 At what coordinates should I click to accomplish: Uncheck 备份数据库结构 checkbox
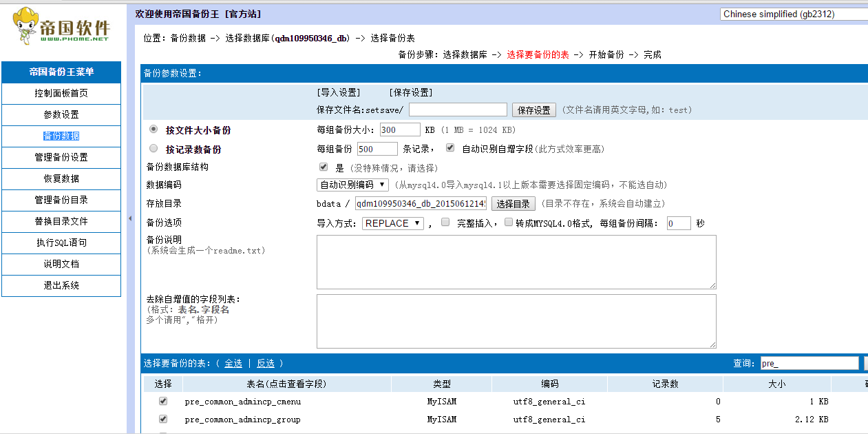pyautogui.click(x=324, y=167)
